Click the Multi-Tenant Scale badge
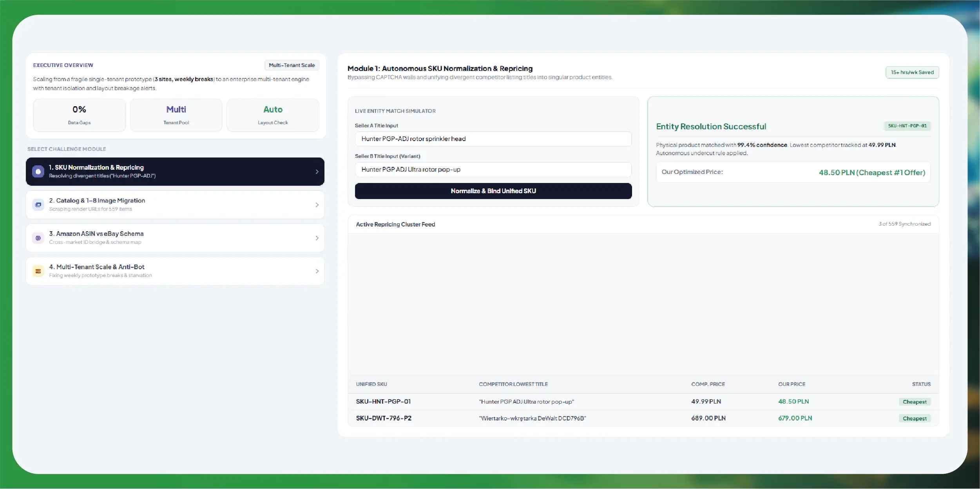 [292, 65]
